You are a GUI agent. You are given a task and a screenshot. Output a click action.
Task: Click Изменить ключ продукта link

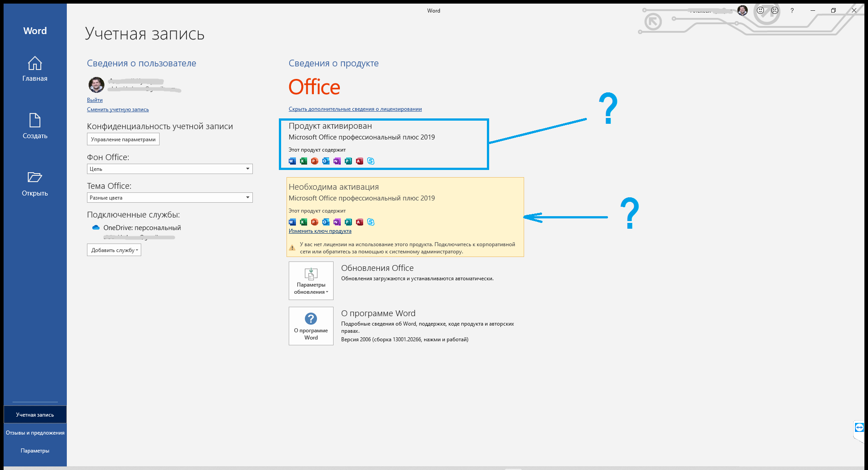(320, 231)
